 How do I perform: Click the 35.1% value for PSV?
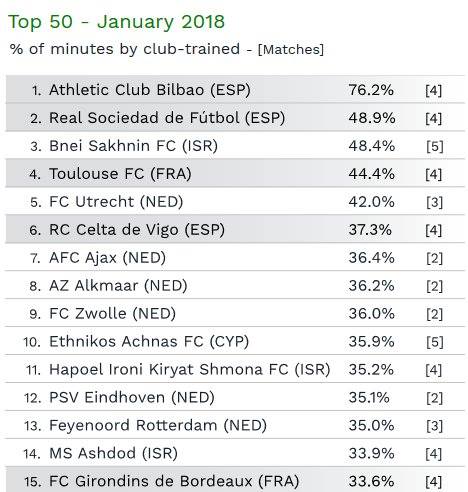369,398
